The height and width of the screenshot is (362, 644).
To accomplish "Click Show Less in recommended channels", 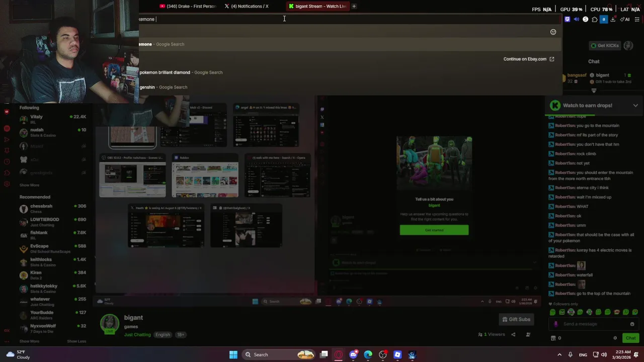I will click(76, 341).
